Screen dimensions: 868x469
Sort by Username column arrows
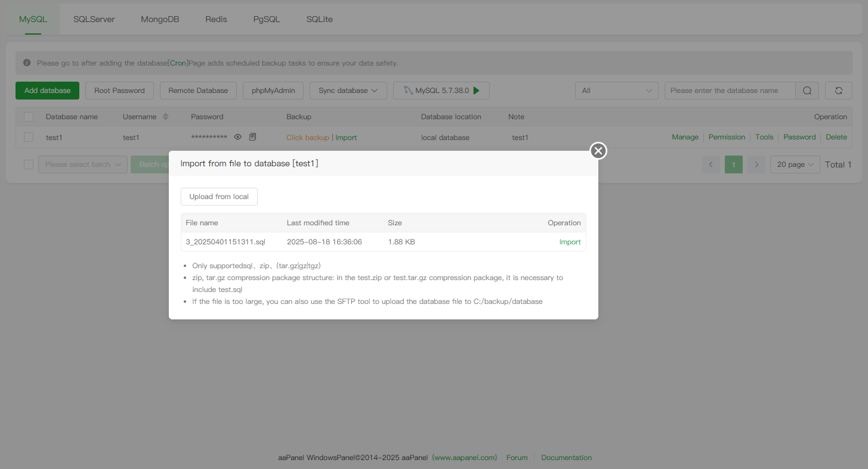click(165, 117)
